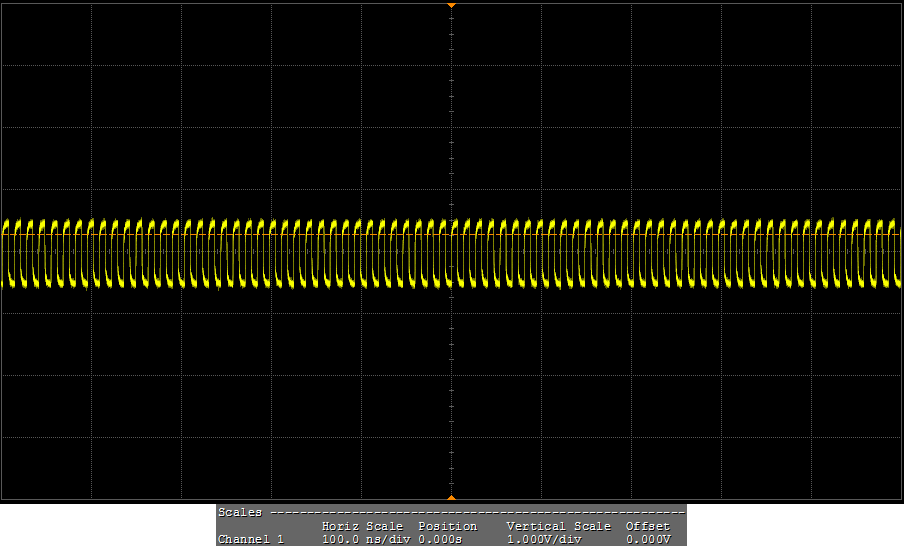This screenshot has width=904, height=546.
Task: Click the Scales section header
Action: (240, 512)
